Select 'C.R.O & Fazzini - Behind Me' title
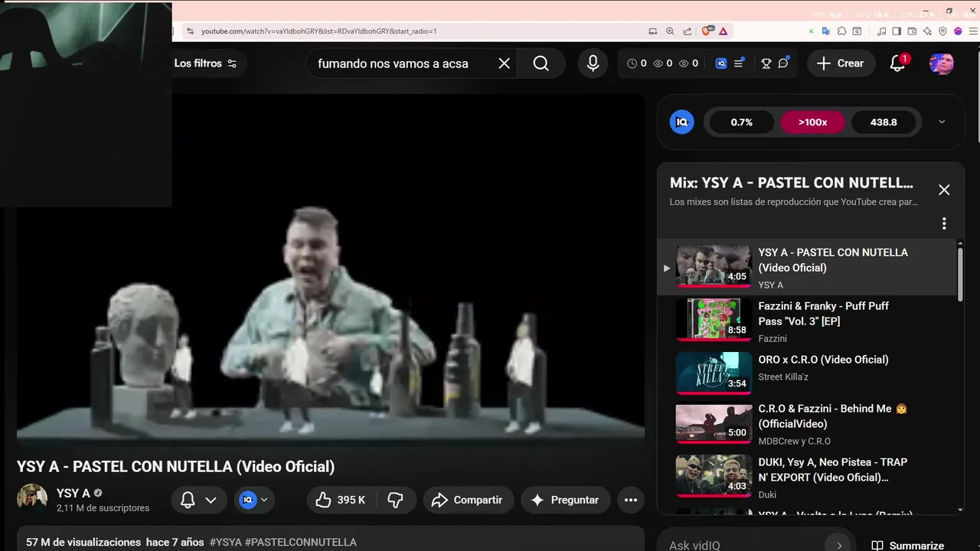Viewport: 980px width, 551px height. click(x=832, y=416)
